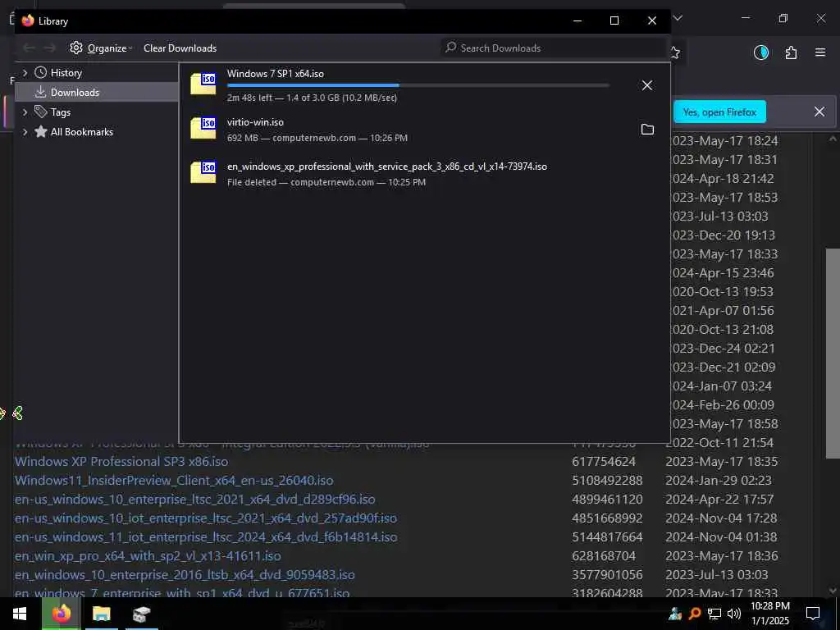Viewport: 840px width, 630px height.
Task: Open en-us_windows_10_iot_enterprise_ltsc_2021 iso link
Action: click(x=206, y=518)
